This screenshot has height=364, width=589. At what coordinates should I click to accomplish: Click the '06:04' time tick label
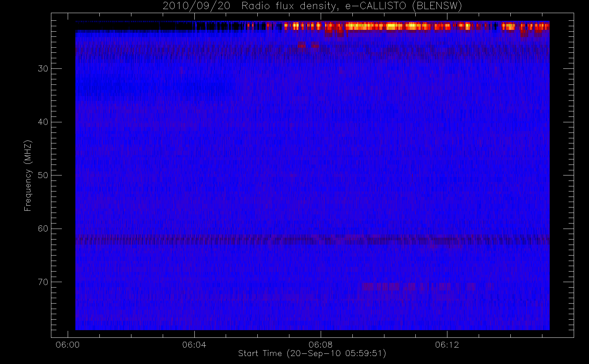point(194,344)
